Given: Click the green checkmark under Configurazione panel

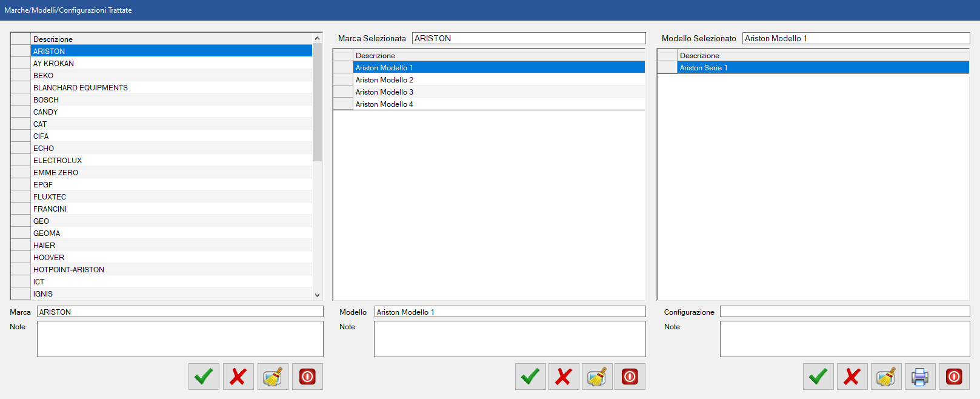Looking at the screenshot, I should [x=818, y=377].
